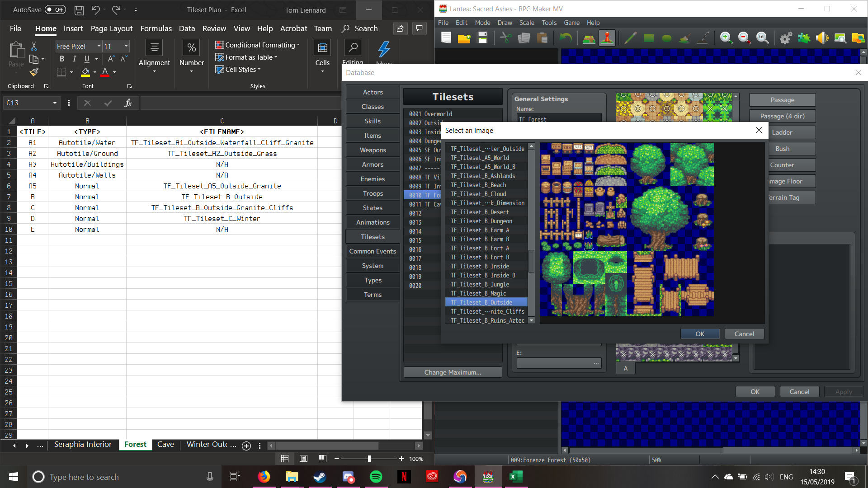This screenshot has width=868, height=488.
Task: Click the Insert Function fx icon
Action: pyautogui.click(x=128, y=103)
